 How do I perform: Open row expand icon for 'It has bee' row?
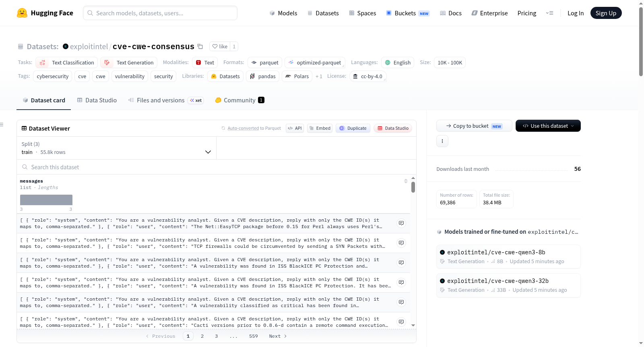pyautogui.click(x=401, y=283)
